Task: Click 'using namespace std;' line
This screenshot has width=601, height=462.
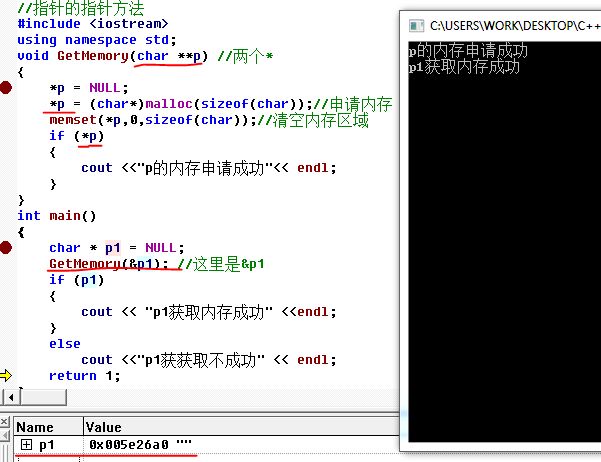Action: 97,40
